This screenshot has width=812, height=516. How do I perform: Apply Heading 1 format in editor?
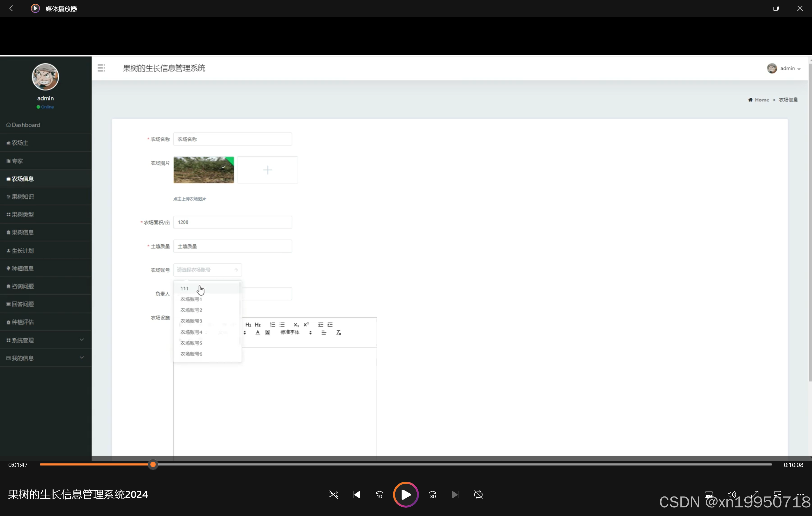tap(248, 324)
